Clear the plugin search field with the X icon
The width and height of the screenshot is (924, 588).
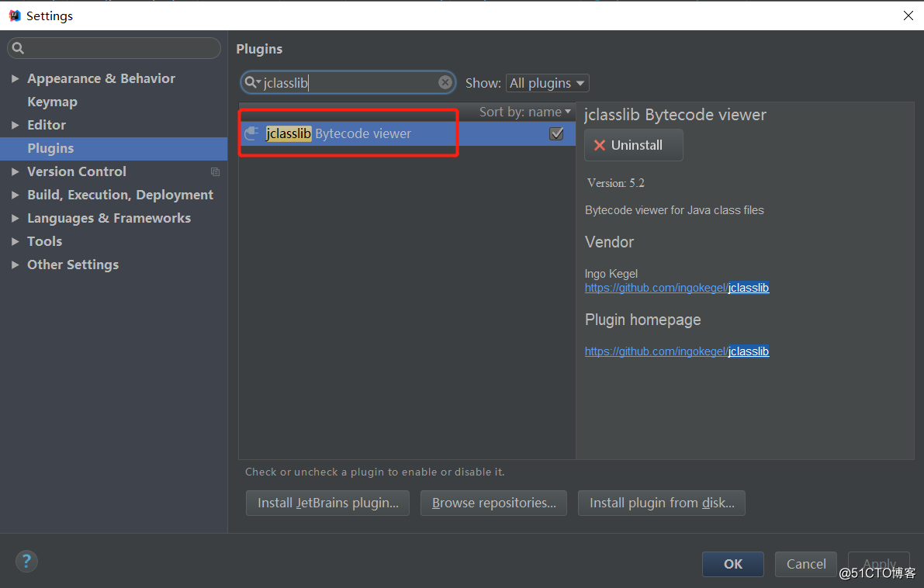[x=445, y=82]
